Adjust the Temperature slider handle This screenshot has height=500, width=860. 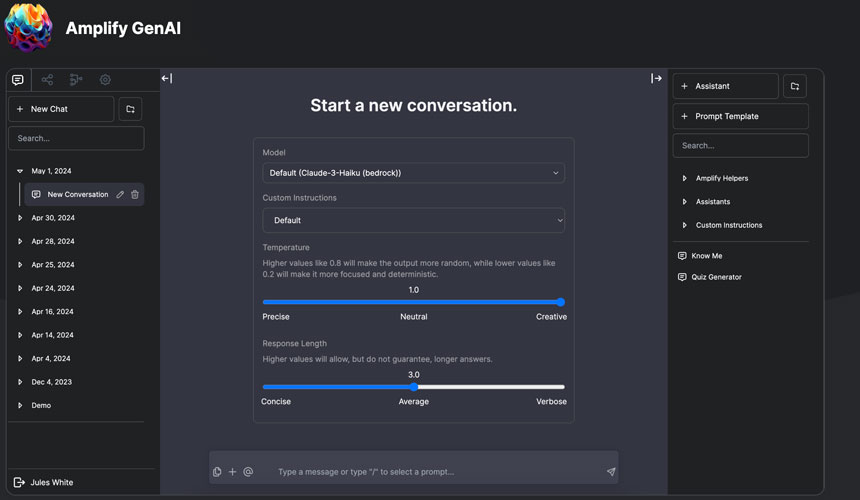coord(561,302)
